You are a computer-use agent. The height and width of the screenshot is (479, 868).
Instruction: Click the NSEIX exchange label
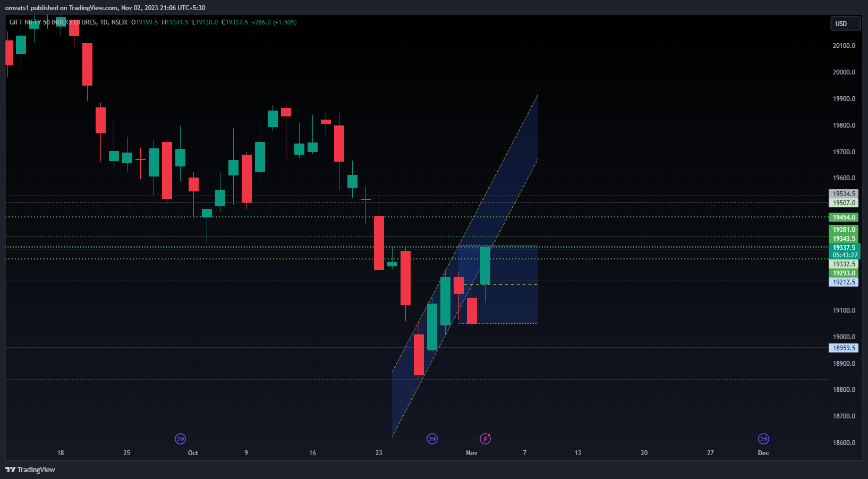click(120, 22)
